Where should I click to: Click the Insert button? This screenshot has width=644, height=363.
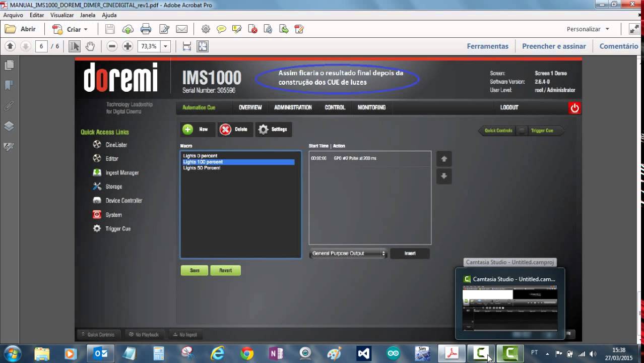[410, 254]
